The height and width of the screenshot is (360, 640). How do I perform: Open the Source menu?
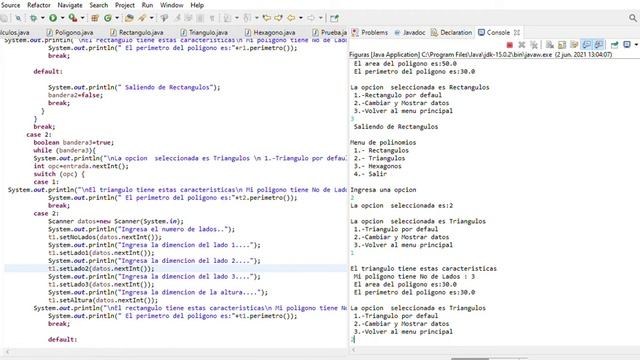tap(10, 5)
